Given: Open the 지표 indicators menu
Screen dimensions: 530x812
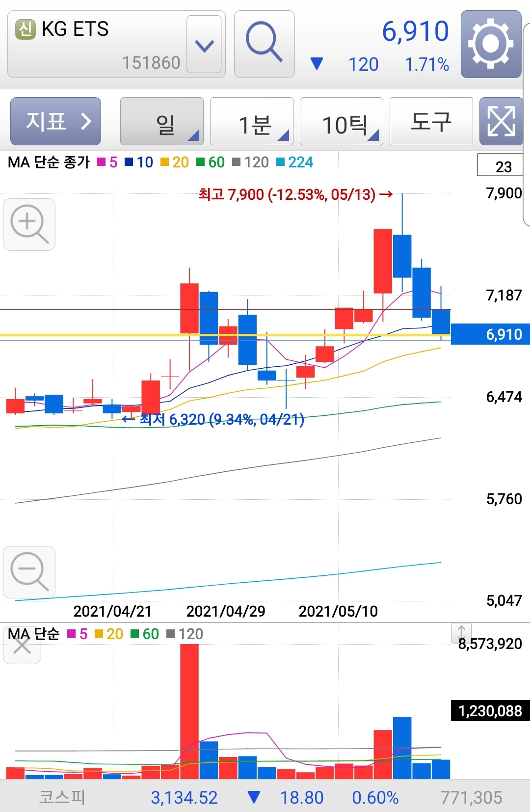Looking at the screenshot, I should click(55, 121).
